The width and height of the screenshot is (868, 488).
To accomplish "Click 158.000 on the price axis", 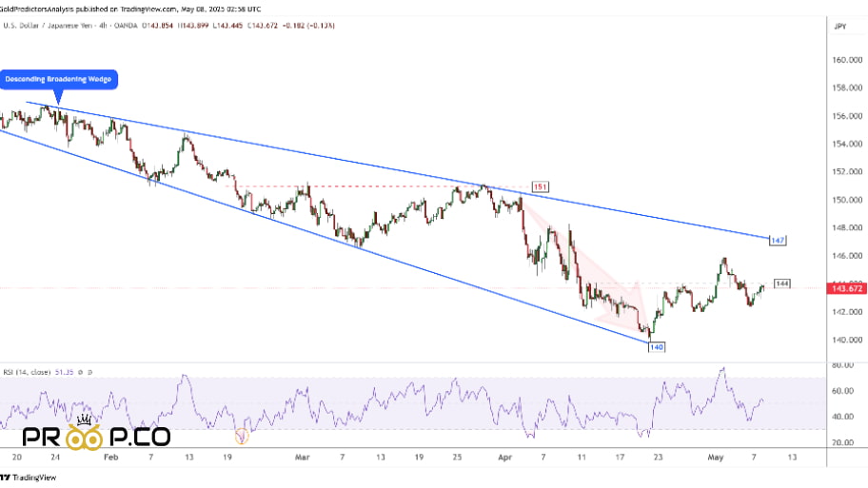I will 847,88.
